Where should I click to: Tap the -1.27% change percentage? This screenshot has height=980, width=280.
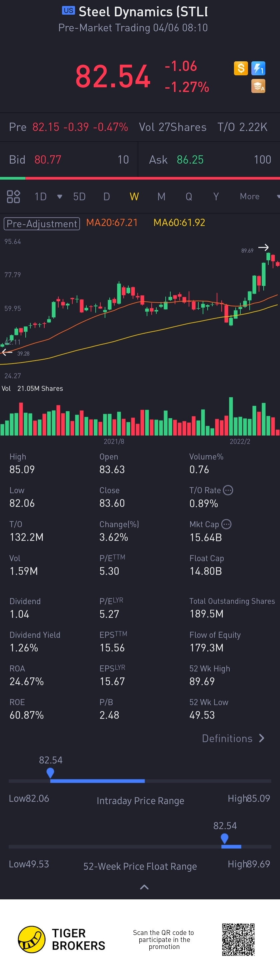tap(187, 87)
